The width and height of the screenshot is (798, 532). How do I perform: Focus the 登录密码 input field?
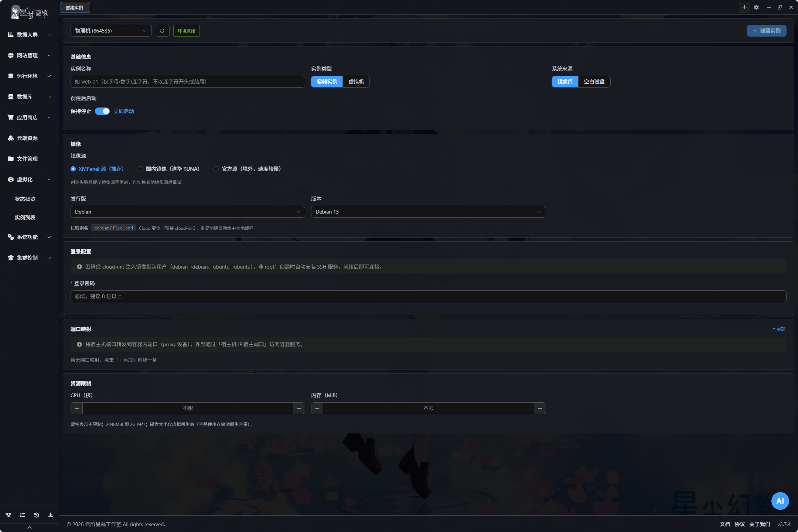click(428, 296)
